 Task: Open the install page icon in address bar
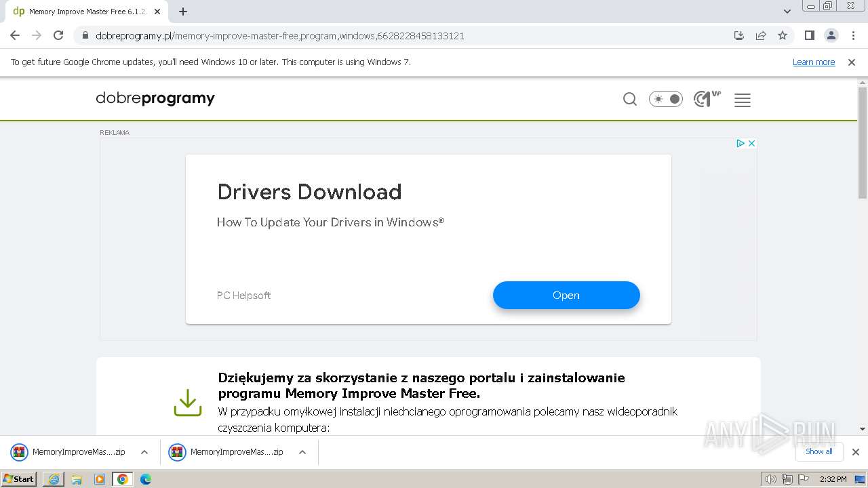click(739, 36)
